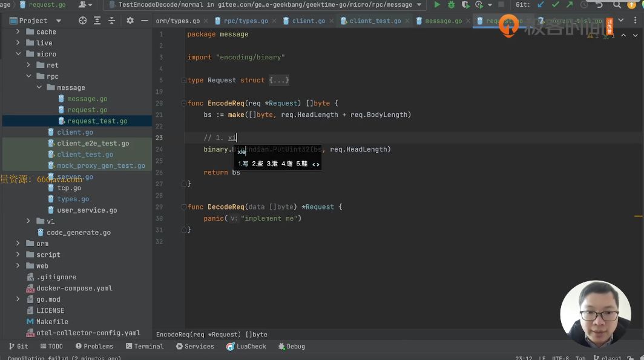The width and height of the screenshot is (644, 360).
Task: Open the message.go editor tab
Action: pyautogui.click(x=442, y=21)
